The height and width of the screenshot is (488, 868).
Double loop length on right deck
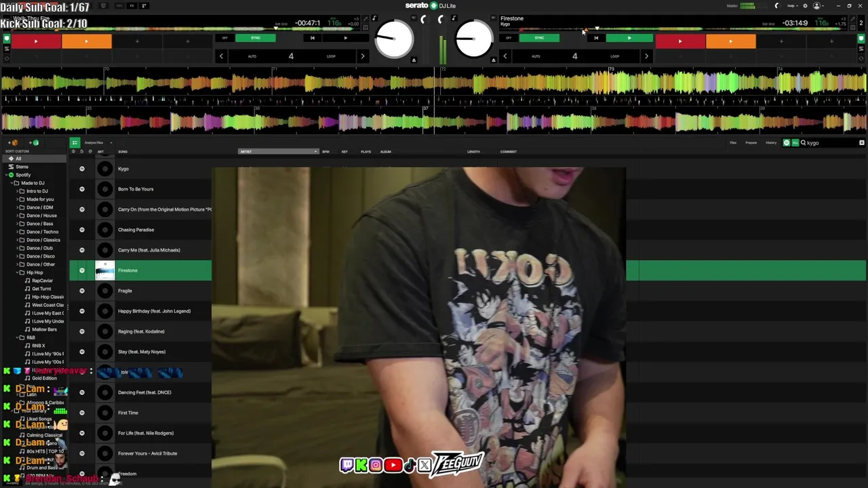tap(646, 56)
